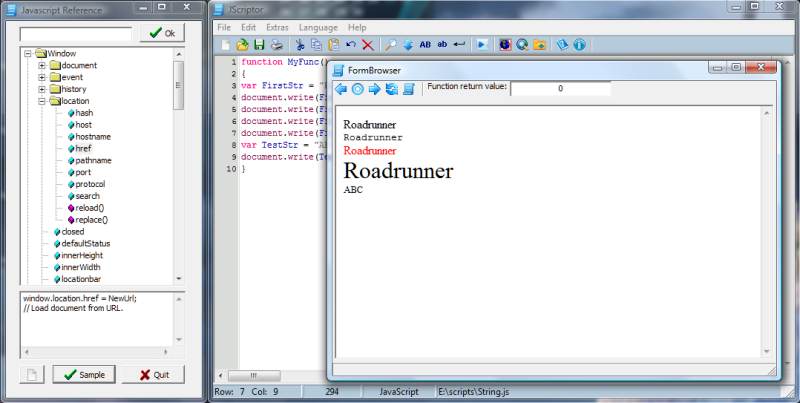Open the reference book toolbar icon
Screen dimensions: 800x403
[562, 45]
